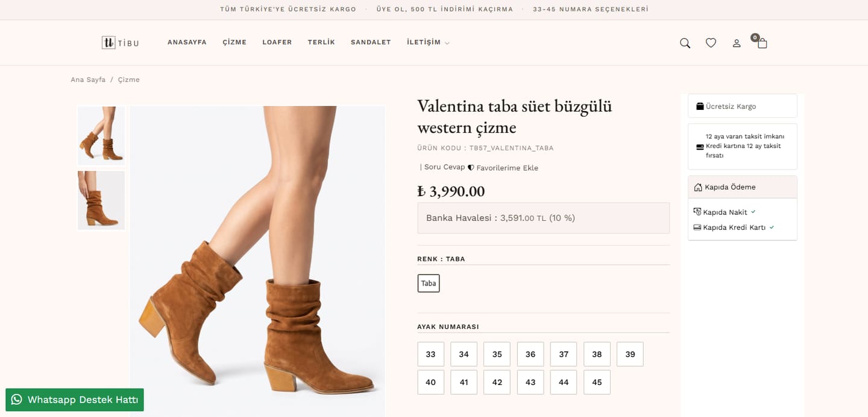Select the second boot thumbnail image
The height and width of the screenshot is (417, 868).
(101, 200)
